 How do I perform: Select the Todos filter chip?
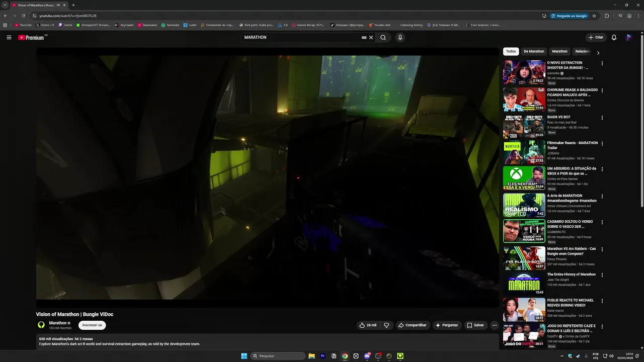[511, 51]
